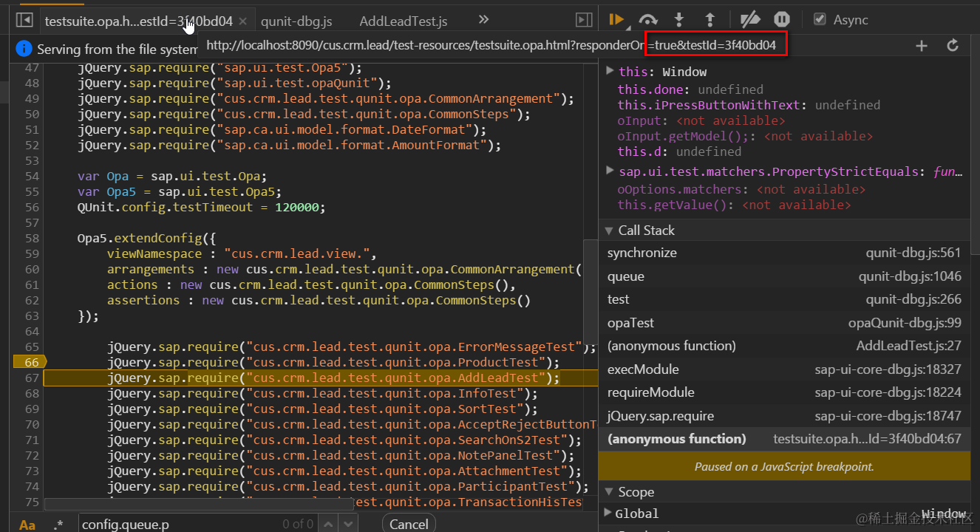
Task: Switch to the AddLeadTest.js tab
Action: [x=403, y=21]
